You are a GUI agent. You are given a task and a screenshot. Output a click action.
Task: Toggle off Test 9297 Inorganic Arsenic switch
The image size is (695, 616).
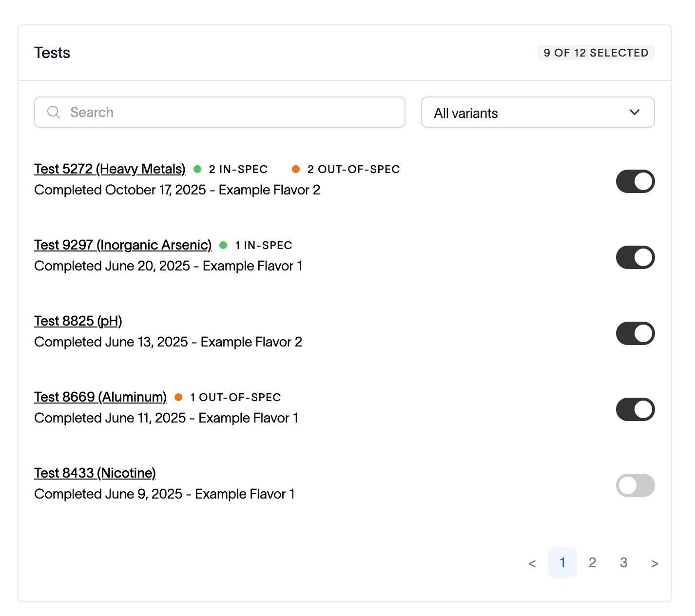coord(635,257)
